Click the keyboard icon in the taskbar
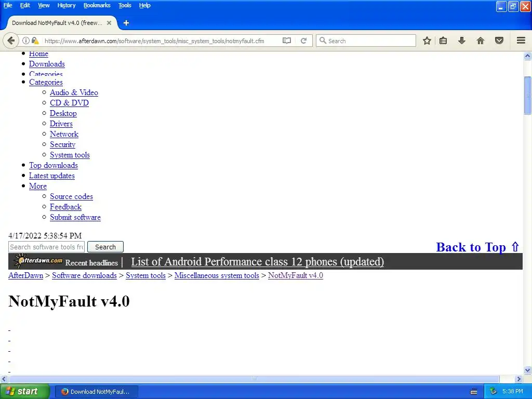 click(x=474, y=392)
